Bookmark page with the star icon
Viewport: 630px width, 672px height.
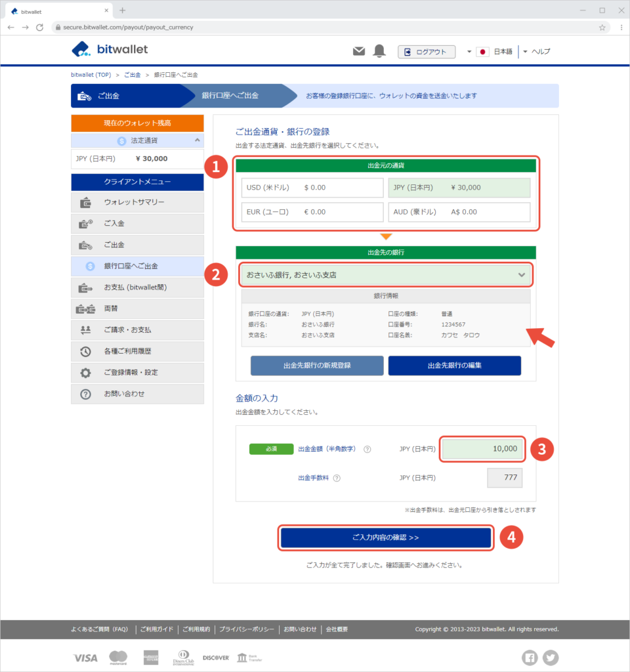(602, 28)
